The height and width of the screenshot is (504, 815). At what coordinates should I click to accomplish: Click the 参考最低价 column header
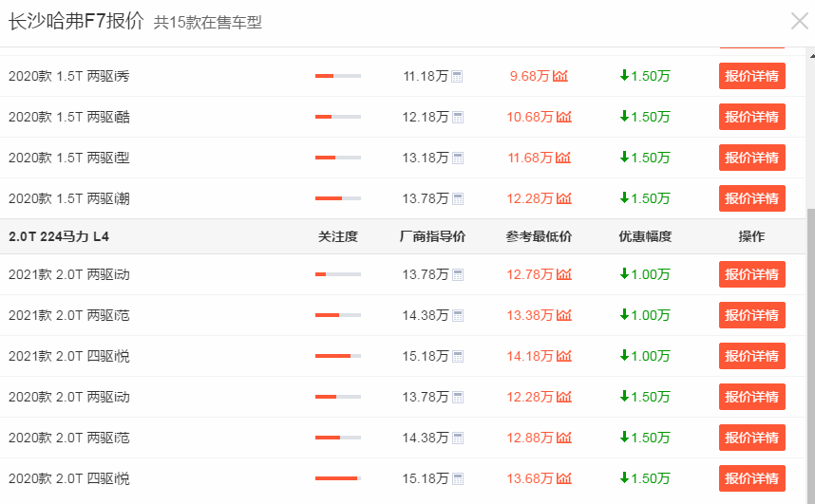click(x=539, y=237)
